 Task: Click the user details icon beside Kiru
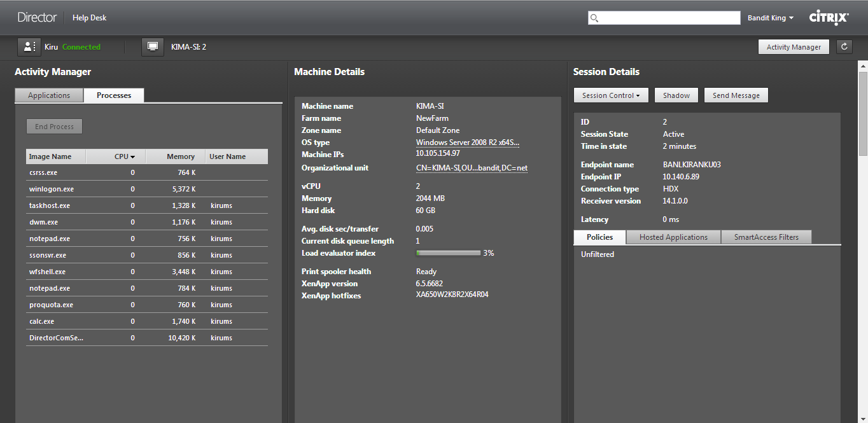(28, 47)
